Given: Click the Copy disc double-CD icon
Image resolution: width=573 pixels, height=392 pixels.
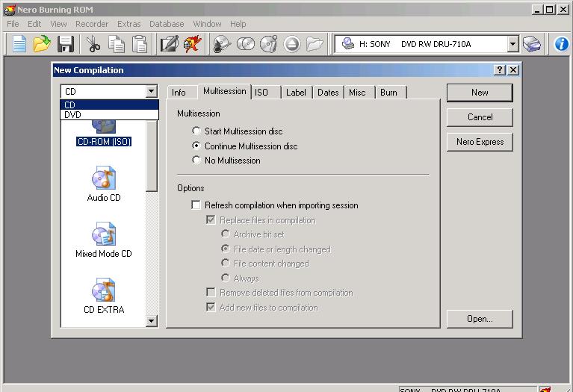Looking at the screenshot, I should coord(246,44).
